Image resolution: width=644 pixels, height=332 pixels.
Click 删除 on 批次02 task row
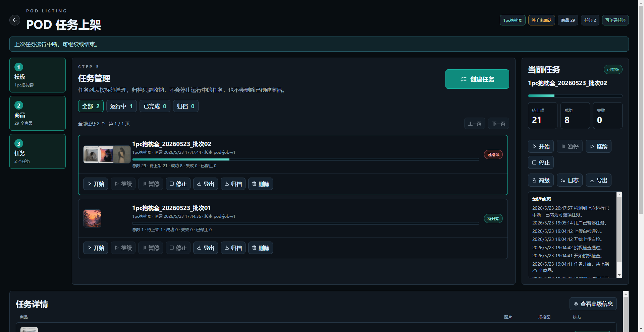pyautogui.click(x=261, y=184)
